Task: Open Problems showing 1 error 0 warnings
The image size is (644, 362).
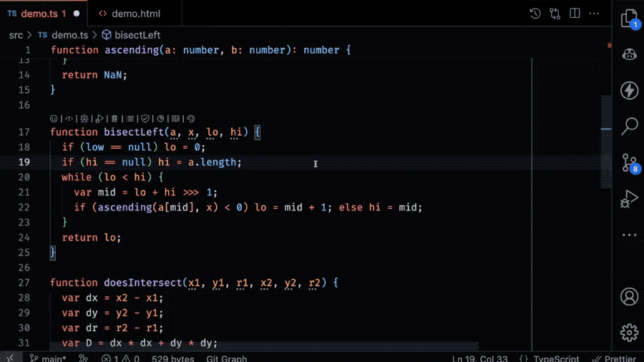Action: (x=120, y=358)
